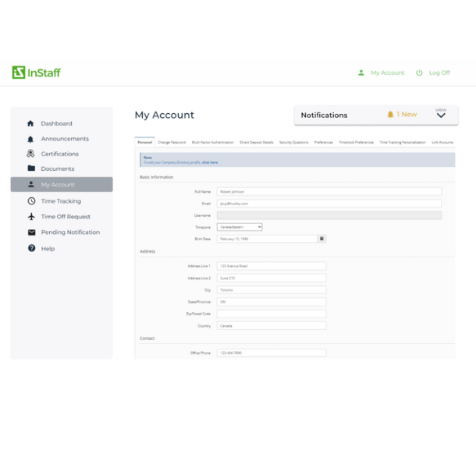
Task: Open the Direct Deposit Details tab
Action: 256,143
